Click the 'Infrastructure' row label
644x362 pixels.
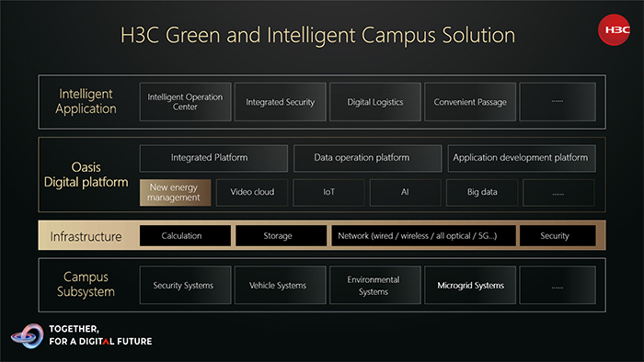click(86, 236)
